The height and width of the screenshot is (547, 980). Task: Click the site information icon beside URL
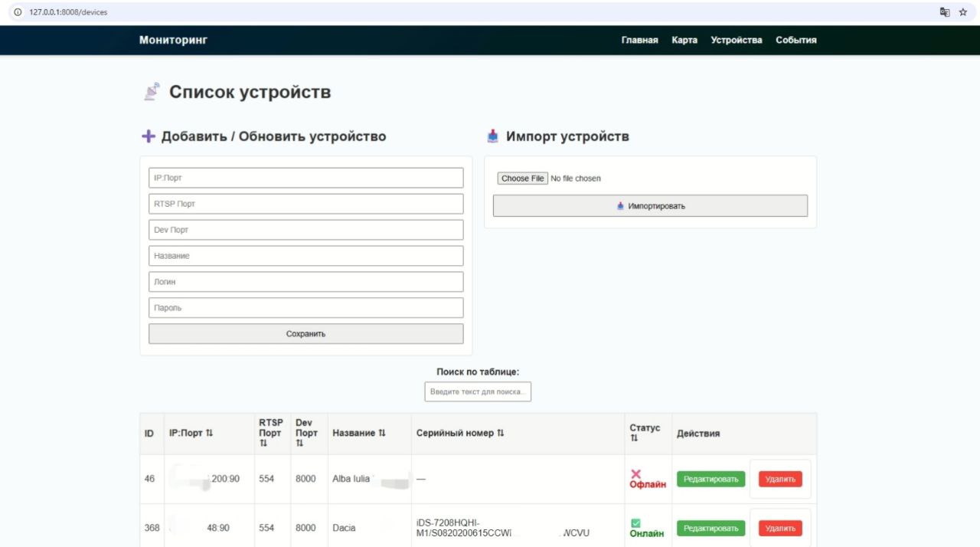[18, 12]
